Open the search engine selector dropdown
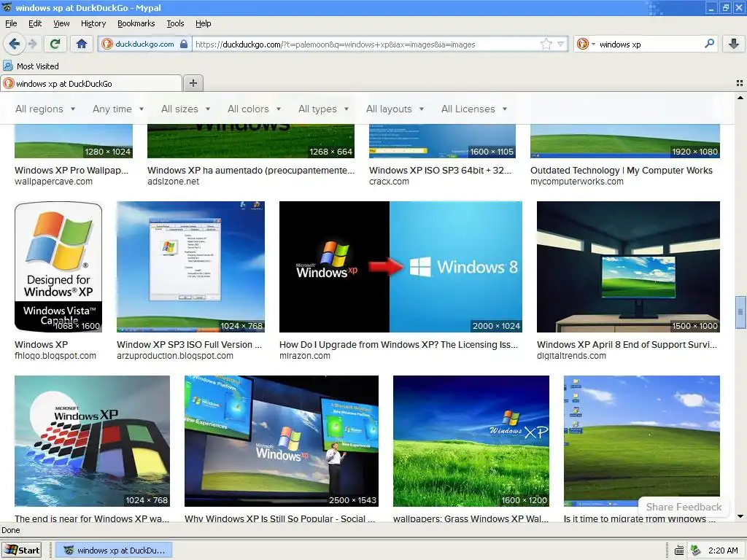This screenshot has width=747, height=560. 586,44
